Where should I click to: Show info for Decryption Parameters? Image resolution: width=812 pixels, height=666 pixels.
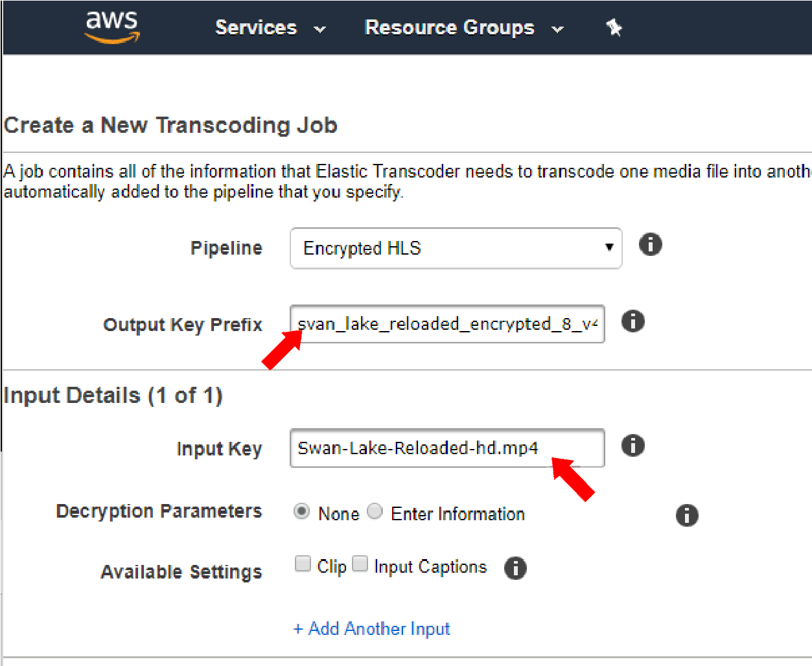click(x=687, y=516)
